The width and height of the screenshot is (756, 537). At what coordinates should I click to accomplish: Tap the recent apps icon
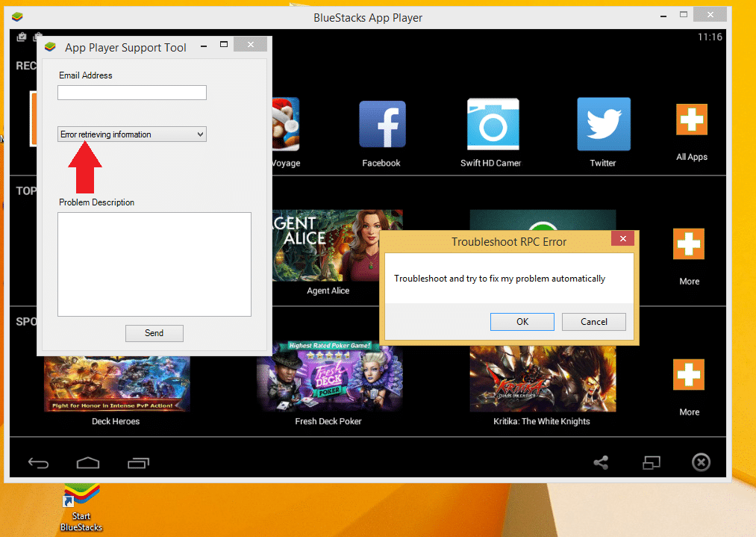tap(138, 463)
